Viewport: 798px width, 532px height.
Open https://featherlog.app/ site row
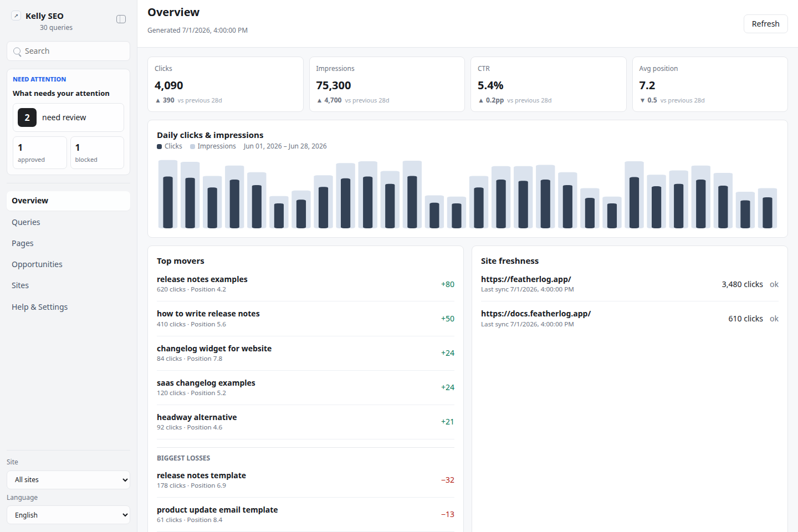click(630, 284)
